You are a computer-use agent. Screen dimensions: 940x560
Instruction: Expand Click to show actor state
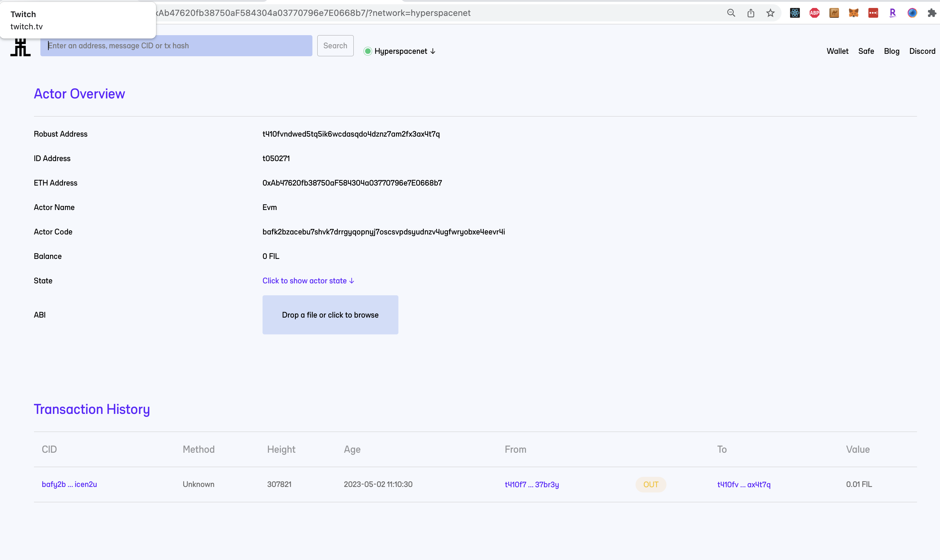pos(308,281)
